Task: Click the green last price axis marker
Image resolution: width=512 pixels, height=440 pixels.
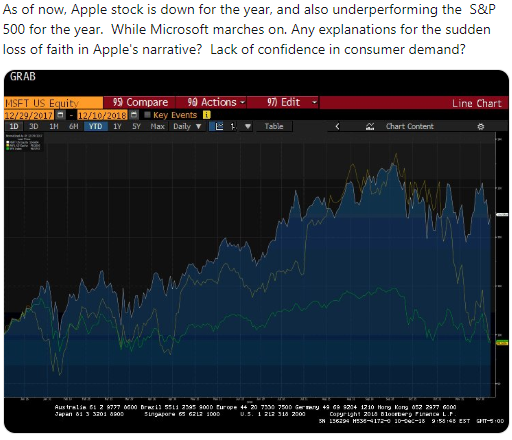Action: point(502,342)
